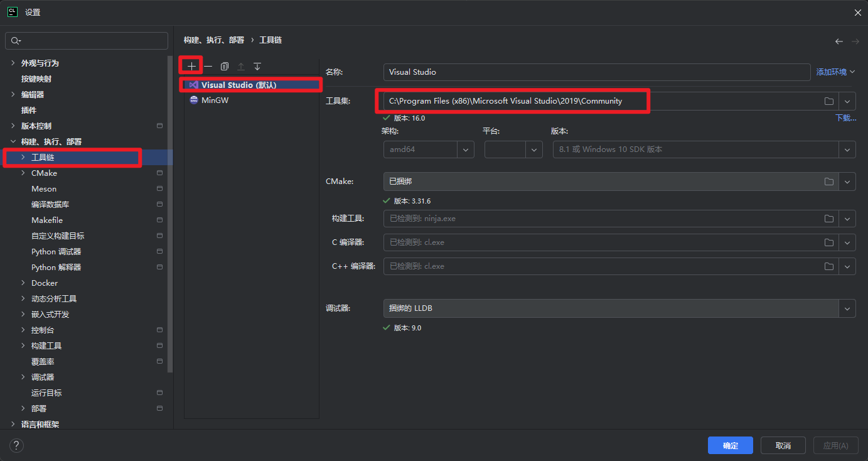Select the MinGW toolchain
The image size is (868, 461).
pyautogui.click(x=252, y=100)
